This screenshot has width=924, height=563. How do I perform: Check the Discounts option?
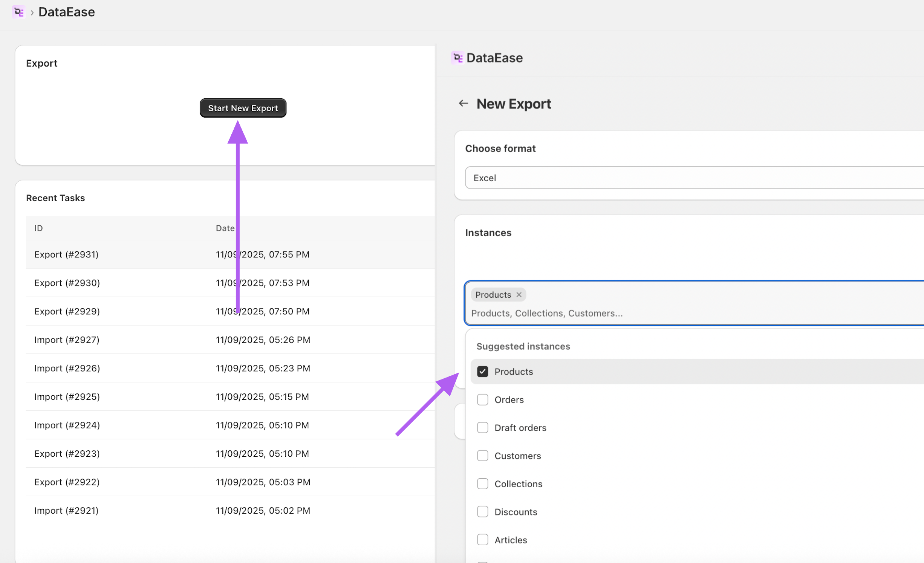click(x=482, y=512)
